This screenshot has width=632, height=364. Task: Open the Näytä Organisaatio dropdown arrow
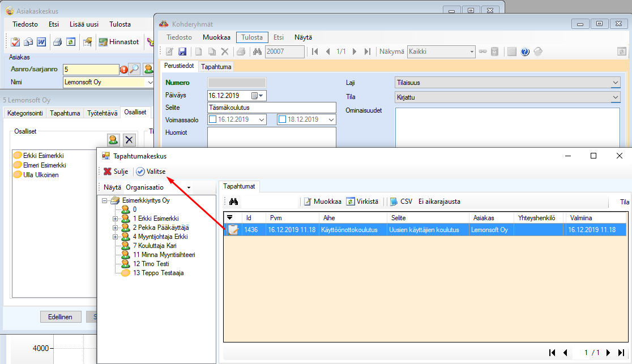click(189, 187)
